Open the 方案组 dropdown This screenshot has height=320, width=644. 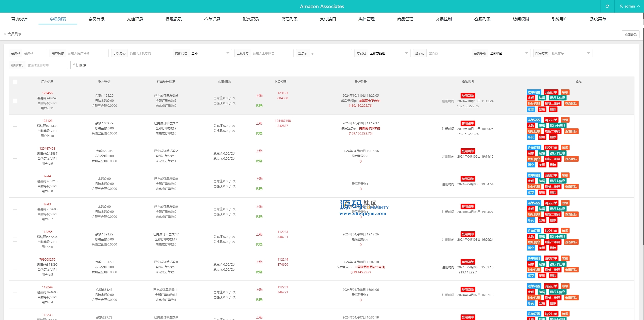[x=389, y=53]
